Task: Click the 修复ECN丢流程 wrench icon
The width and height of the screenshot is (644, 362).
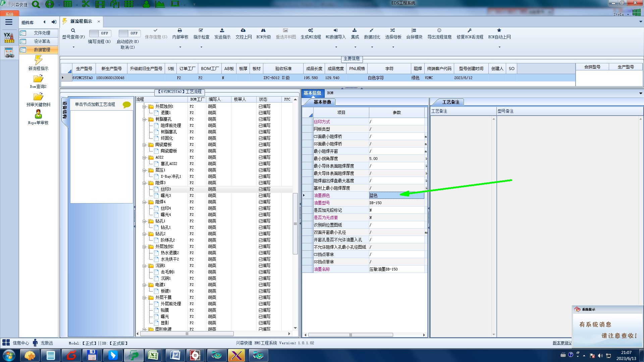Action: (x=470, y=31)
